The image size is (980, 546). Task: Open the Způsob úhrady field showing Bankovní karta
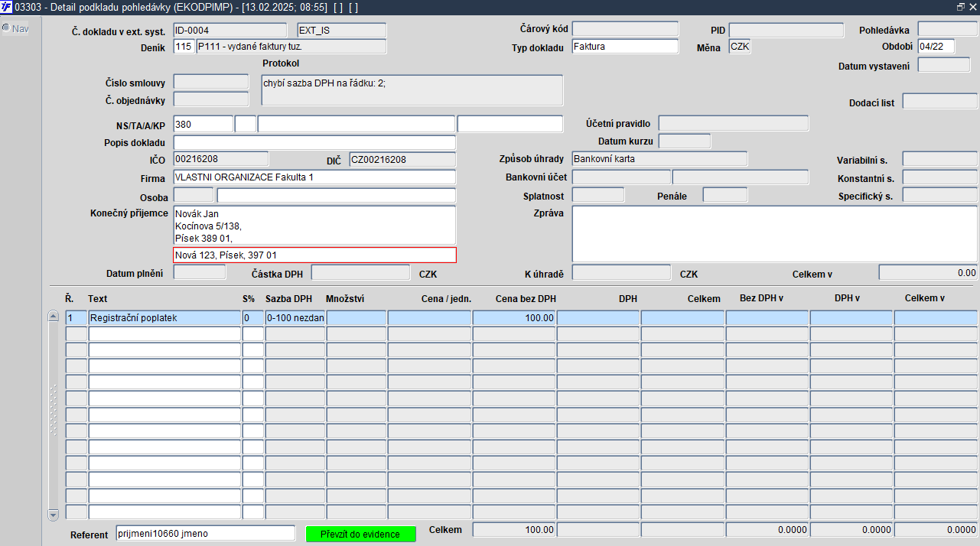pos(659,158)
